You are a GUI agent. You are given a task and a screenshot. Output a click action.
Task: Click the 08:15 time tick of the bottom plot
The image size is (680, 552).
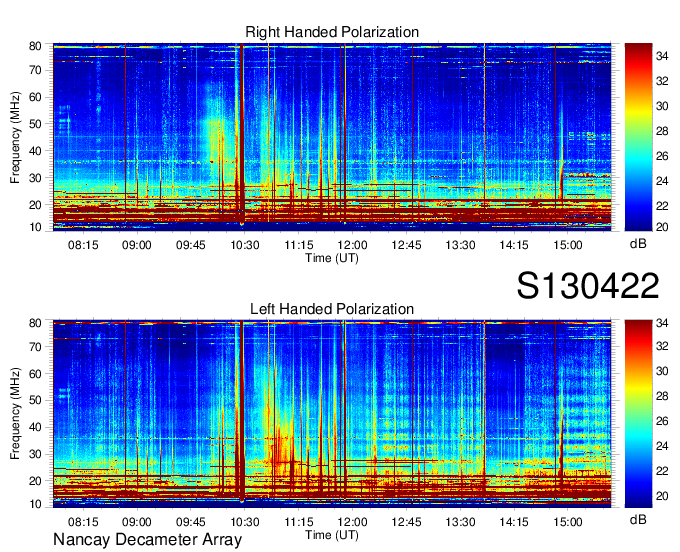(x=83, y=522)
